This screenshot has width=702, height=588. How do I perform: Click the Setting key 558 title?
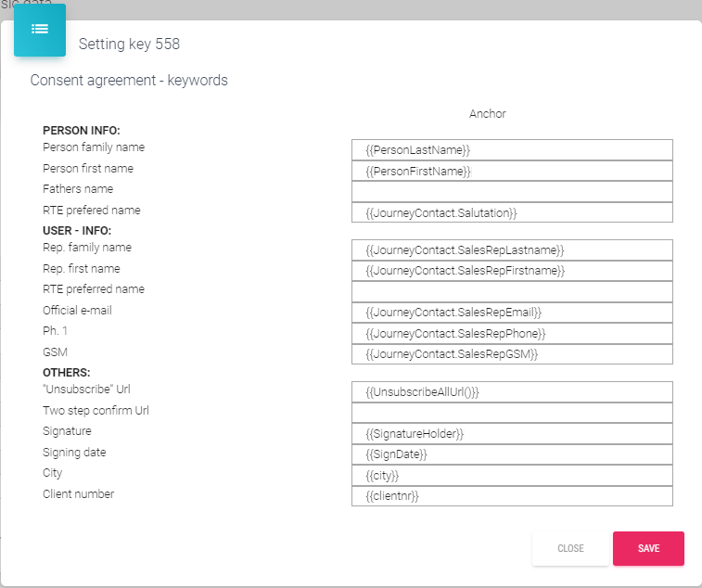point(129,44)
